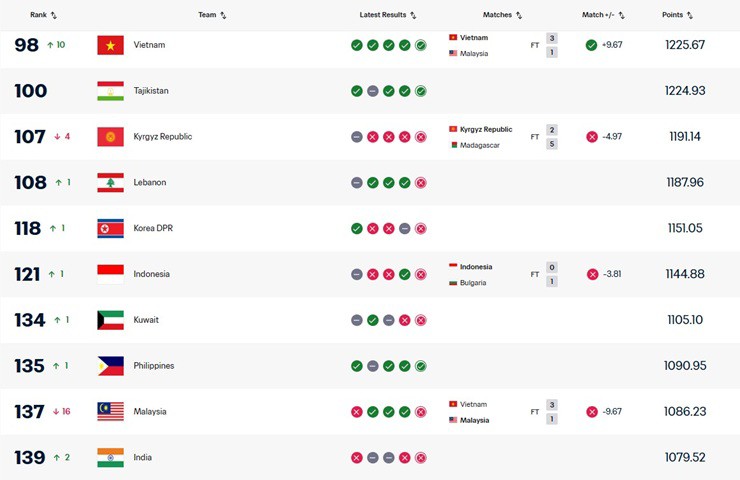Click the Vietnam flag icon
740x480 pixels.
click(110, 45)
